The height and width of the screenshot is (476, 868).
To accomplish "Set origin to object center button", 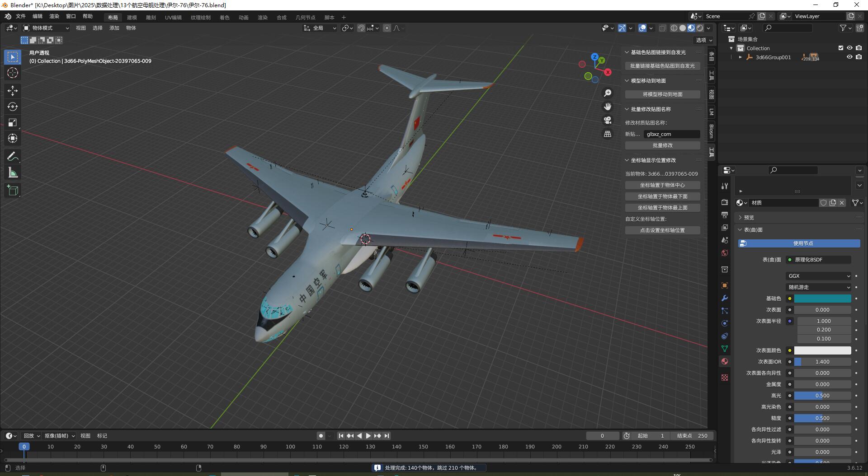I will click(x=663, y=185).
